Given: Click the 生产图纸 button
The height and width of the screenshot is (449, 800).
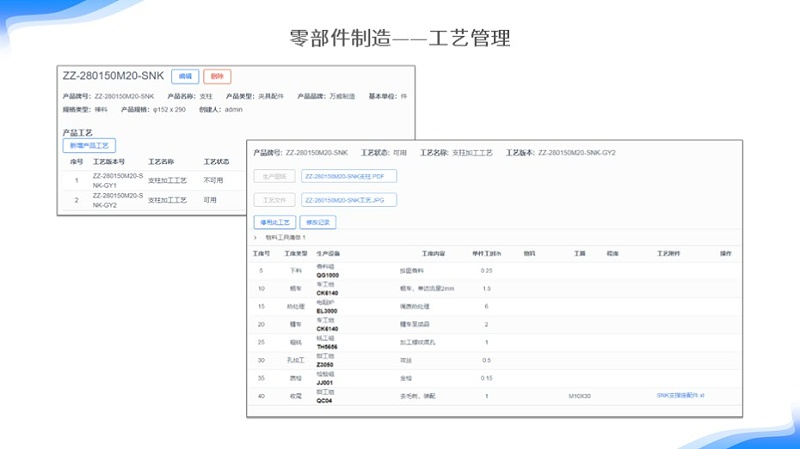Looking at the screenshot, I should click(x=275, y=176).
